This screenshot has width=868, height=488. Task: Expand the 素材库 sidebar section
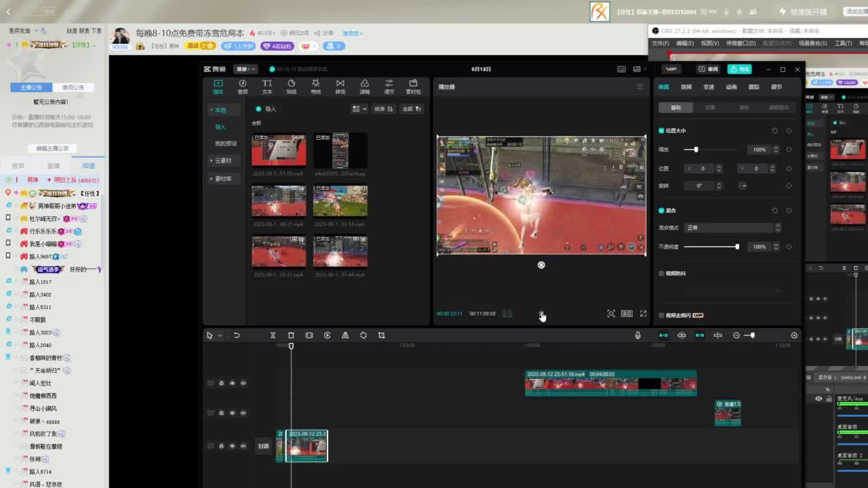223,179
